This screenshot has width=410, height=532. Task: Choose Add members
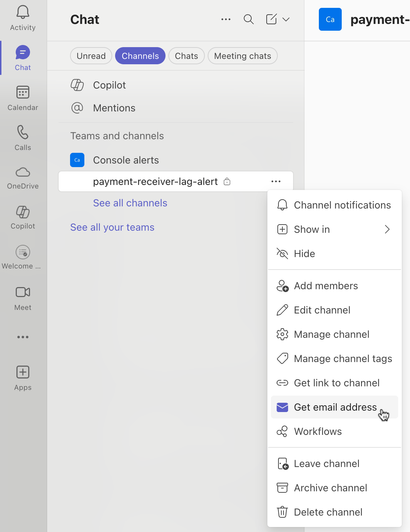coord(335,286)
